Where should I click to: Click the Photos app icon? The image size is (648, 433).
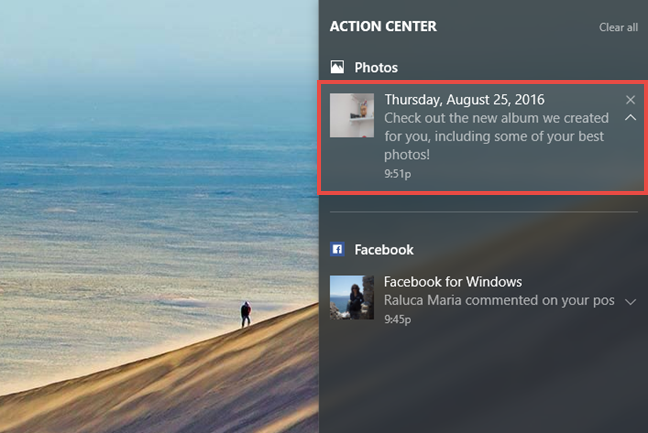point(337,67)
